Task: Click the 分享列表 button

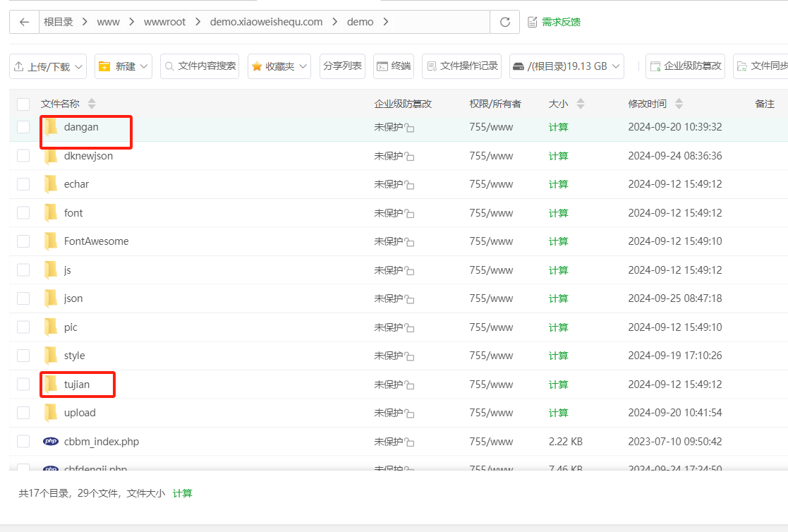Action: click(342, 66)
